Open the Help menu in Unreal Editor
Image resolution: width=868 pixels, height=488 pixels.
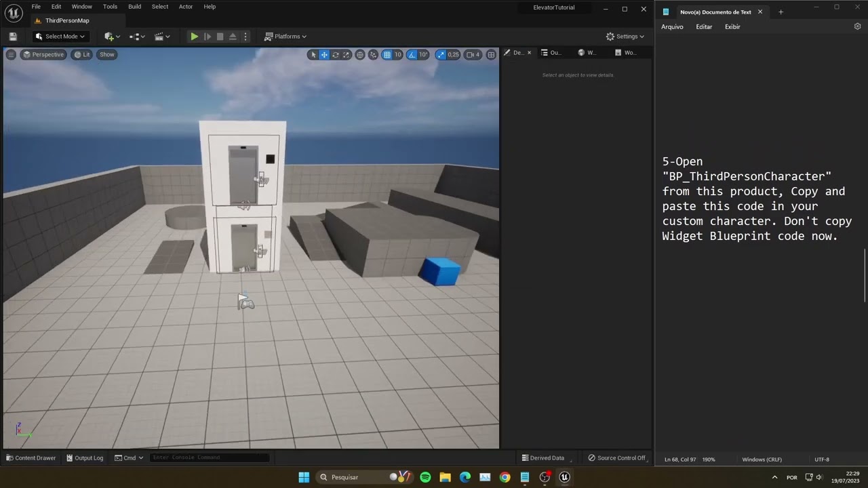(210, 7)
